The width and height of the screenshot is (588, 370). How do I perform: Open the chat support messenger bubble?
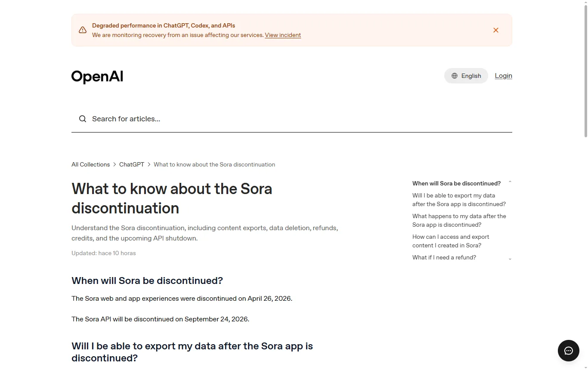569,350
